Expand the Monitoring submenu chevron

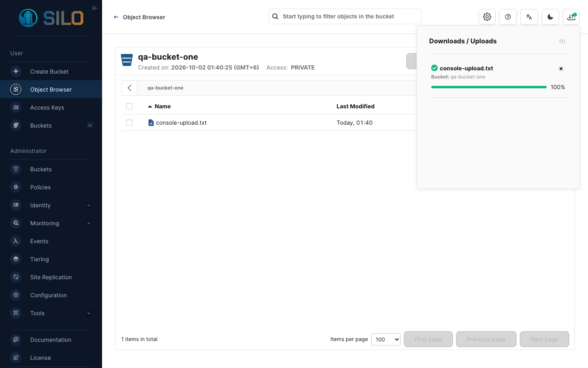point(89,223)
